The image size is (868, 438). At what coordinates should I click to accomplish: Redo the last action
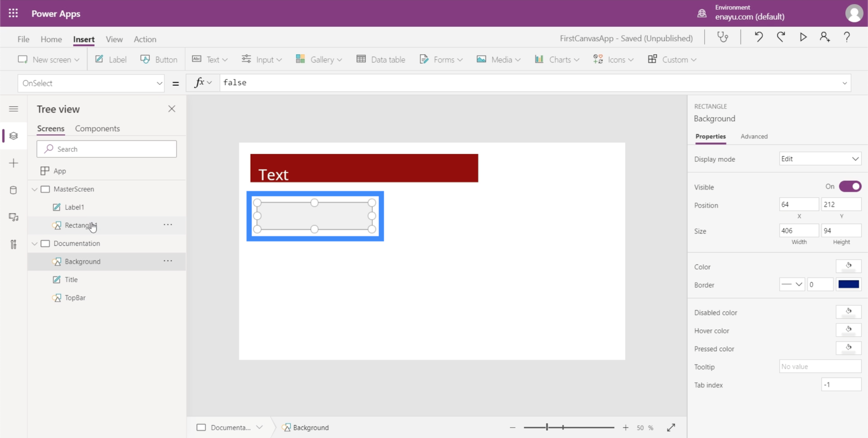click(x=781, y=37)
